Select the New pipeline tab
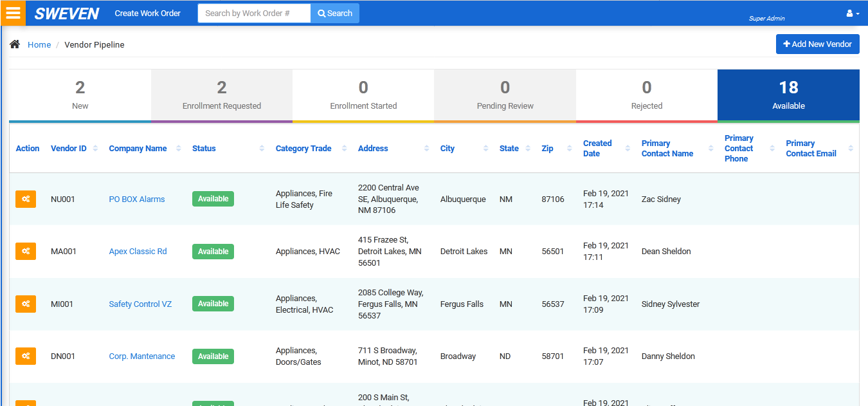This screenshot has width=868, height=406. click(x=80, y=95)
